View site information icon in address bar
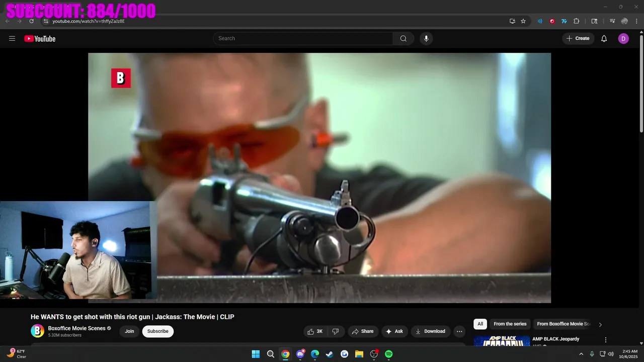The image size is (644, 362). [46, 21]
